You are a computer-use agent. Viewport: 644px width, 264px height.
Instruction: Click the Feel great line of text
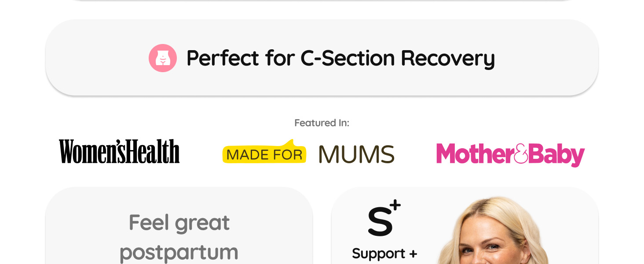(x=179, y=223)
